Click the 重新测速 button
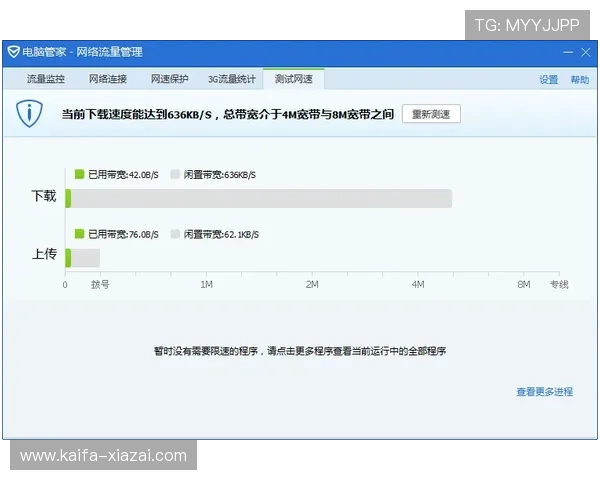600x480 pixels. tap(431, 114)
